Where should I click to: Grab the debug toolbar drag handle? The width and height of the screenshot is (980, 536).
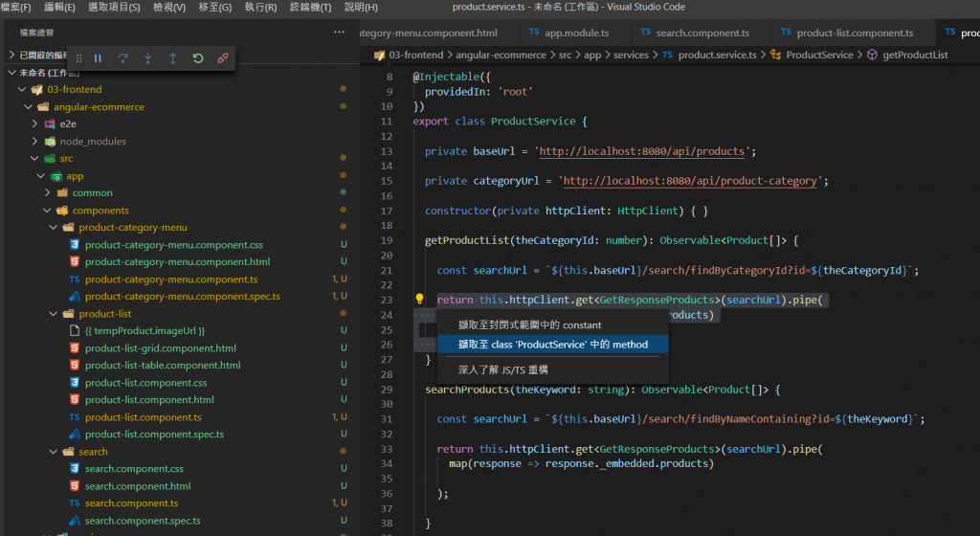78,58
